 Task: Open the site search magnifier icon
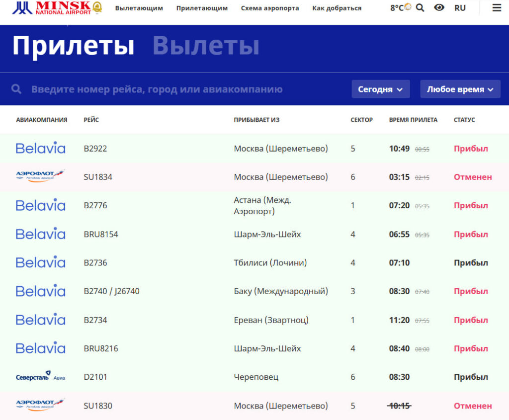point(420,8)
